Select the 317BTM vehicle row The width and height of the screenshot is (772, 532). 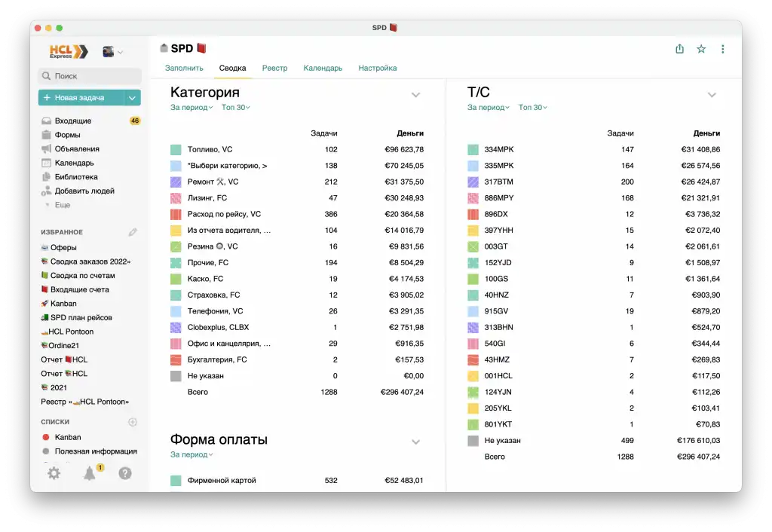click(x=594, y=182)
